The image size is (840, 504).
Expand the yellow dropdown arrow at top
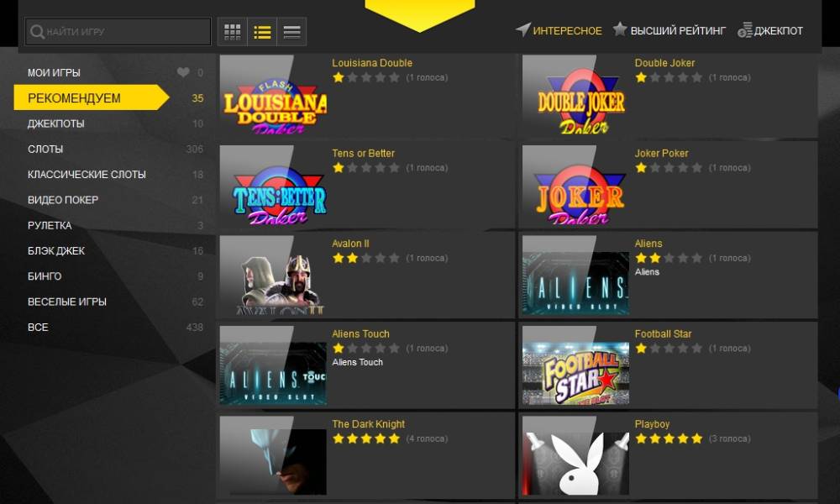[419, 15]
